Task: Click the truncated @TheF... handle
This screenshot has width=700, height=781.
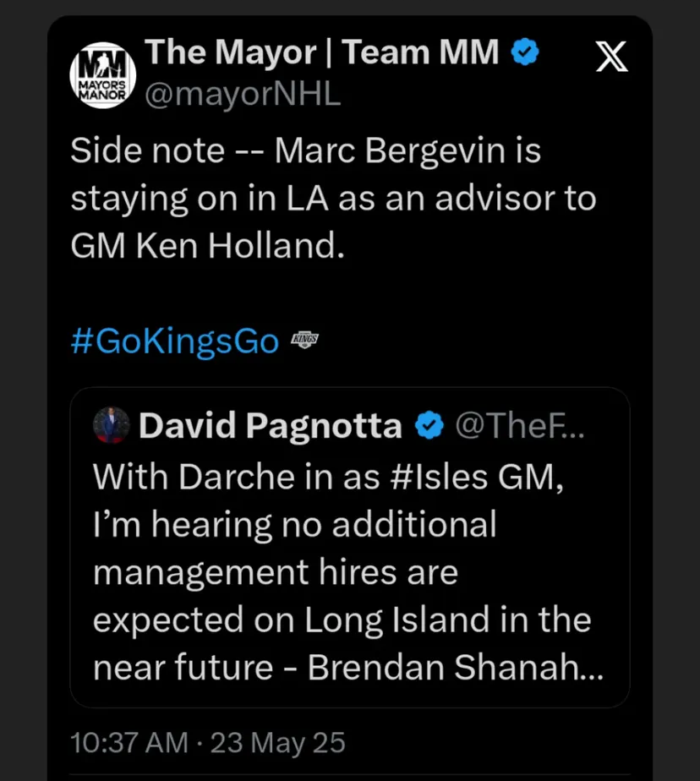Action: tap(520, 427)
